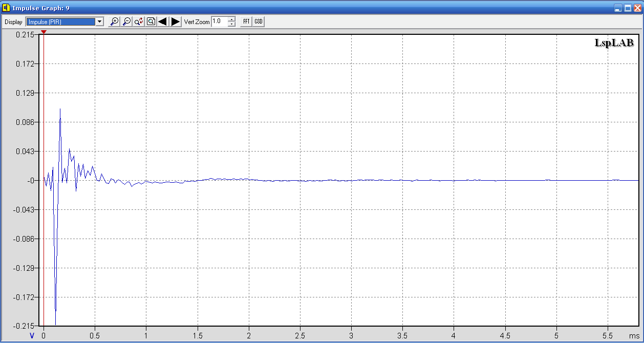Click the zoom in magnifier icon

115,22
